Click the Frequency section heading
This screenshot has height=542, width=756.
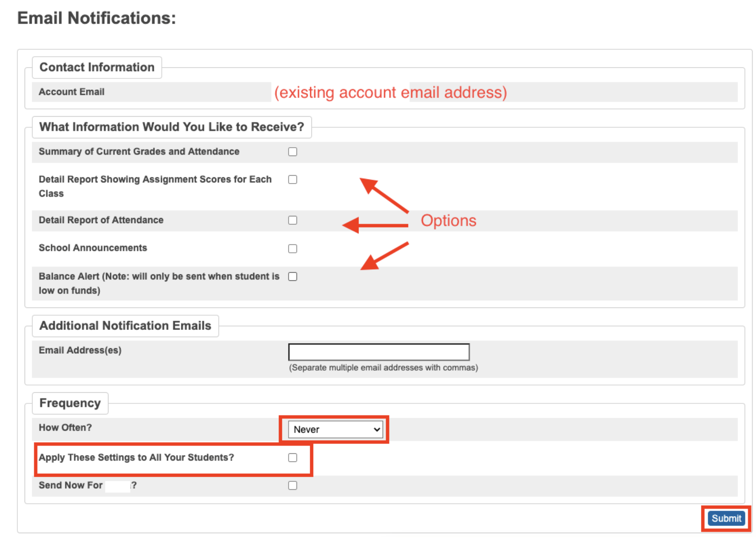coord(70,403)
